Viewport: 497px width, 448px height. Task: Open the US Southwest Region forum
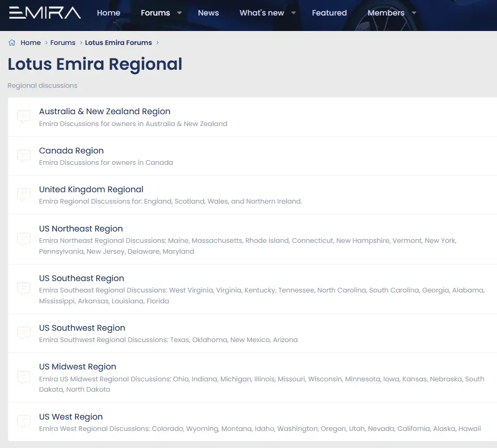82,328
